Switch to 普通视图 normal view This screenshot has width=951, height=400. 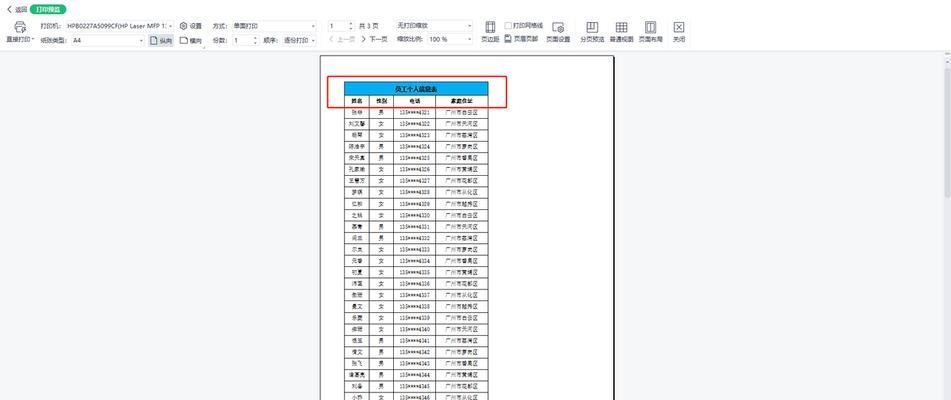(x=621, y=32)
